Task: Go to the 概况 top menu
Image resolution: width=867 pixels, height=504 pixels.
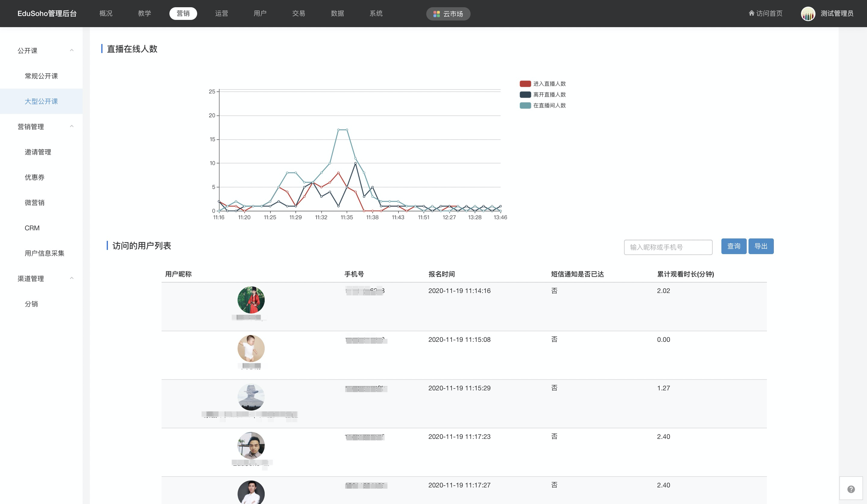Action: 106,14
